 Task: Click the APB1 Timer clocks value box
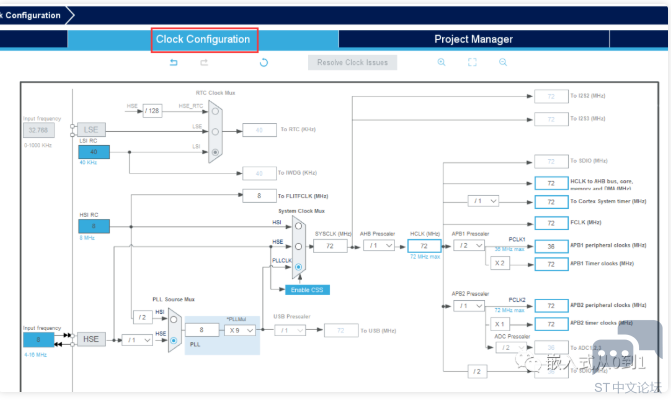[551, 264]
